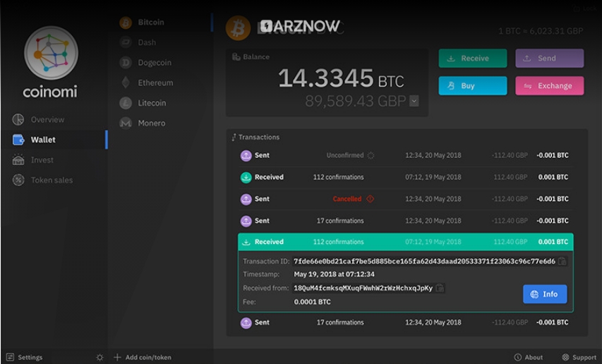Image resolution: width=602 pixels, height=364 pixels.
Task: Click the Cancelled status warning icon
Action: tap(370, 199)
